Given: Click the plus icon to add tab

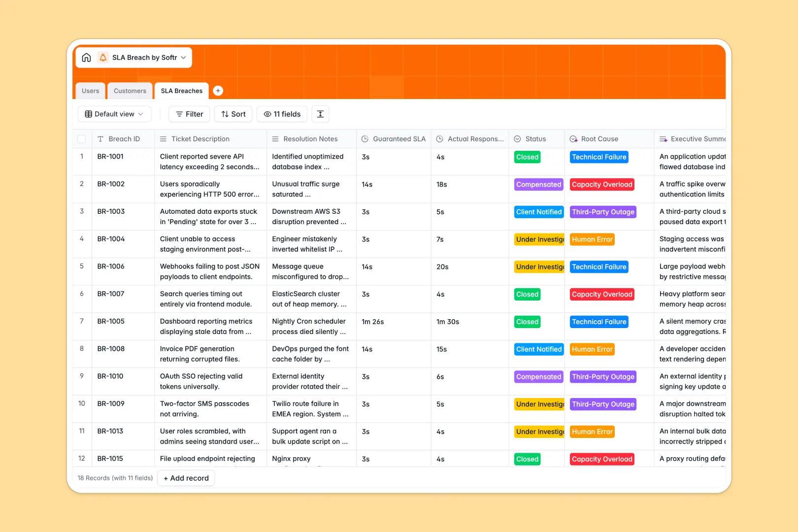Looking at the screenshot, I should coord(218,91).
